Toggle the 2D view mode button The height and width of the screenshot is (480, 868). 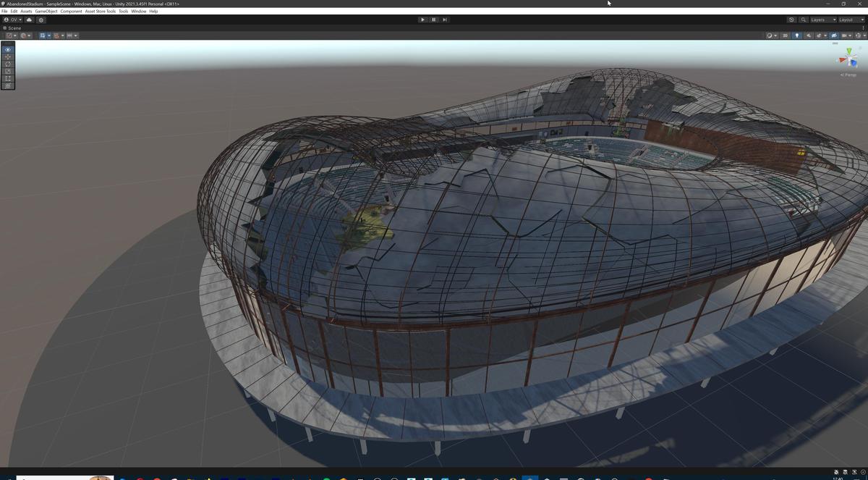pyautogui.click(x=786, y=35)
